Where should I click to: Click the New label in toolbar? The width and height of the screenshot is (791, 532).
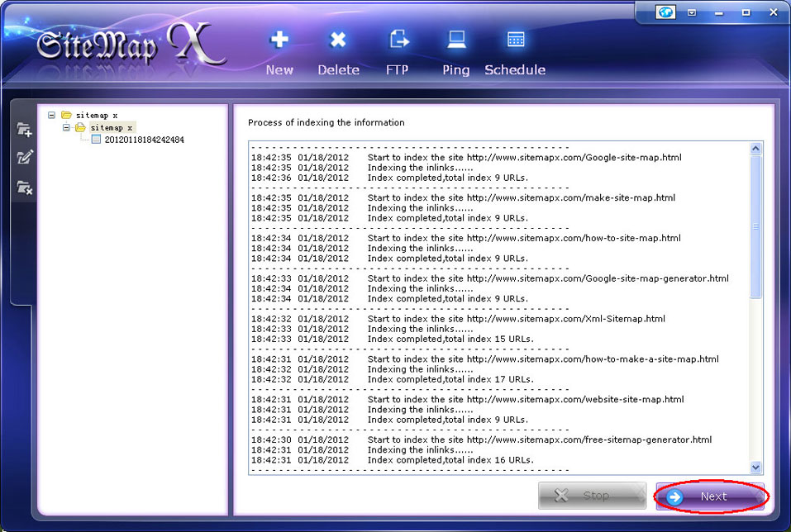[279, 70]
